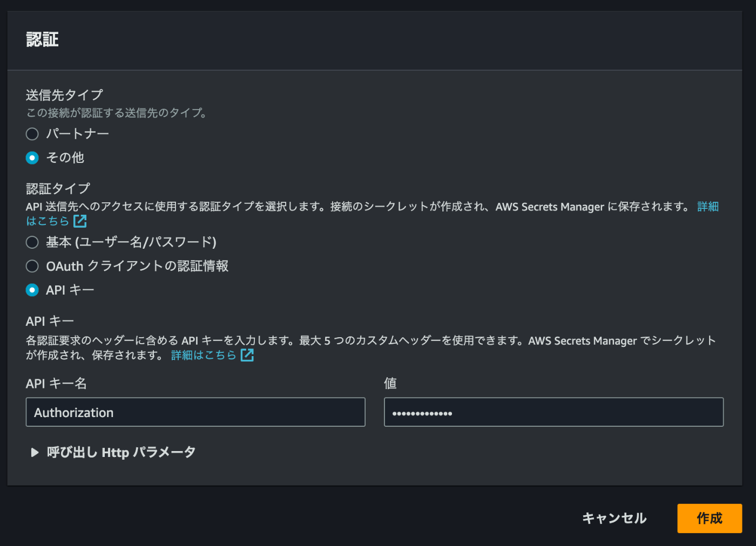Viewport: 756px width, 546px height.
Task: Click the 認証タイプ section label
Action: coord(58,188)
